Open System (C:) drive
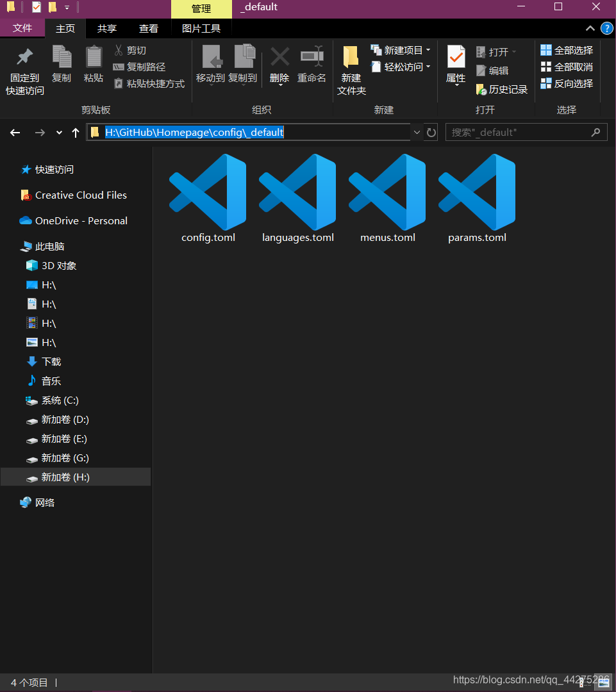616x692 pixels. tap(52, 400)
